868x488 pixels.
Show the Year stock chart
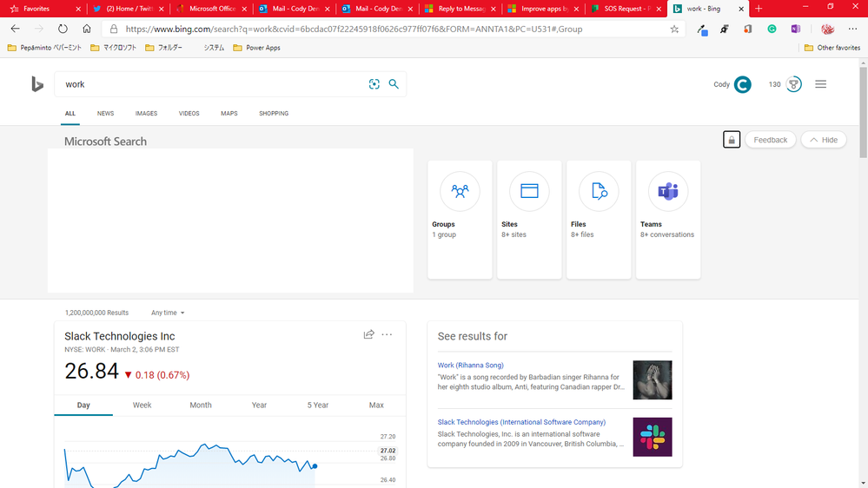pyautogui.click(x=259, y=405)
